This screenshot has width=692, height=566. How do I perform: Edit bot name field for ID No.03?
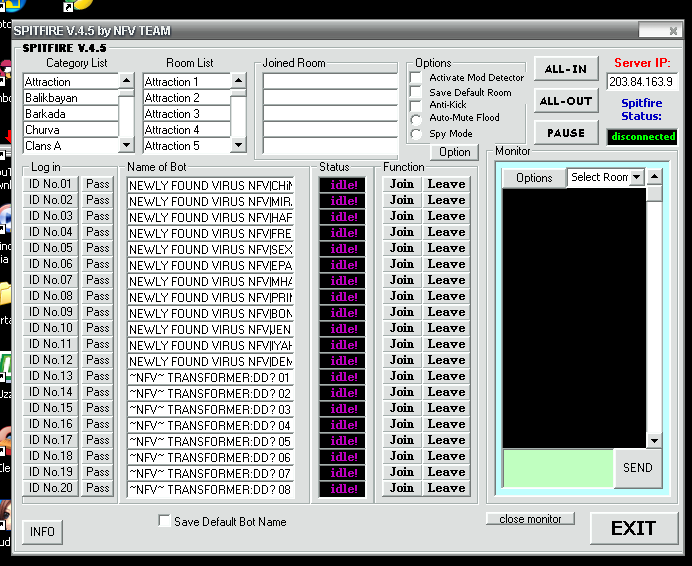click(x=211, y=217)
